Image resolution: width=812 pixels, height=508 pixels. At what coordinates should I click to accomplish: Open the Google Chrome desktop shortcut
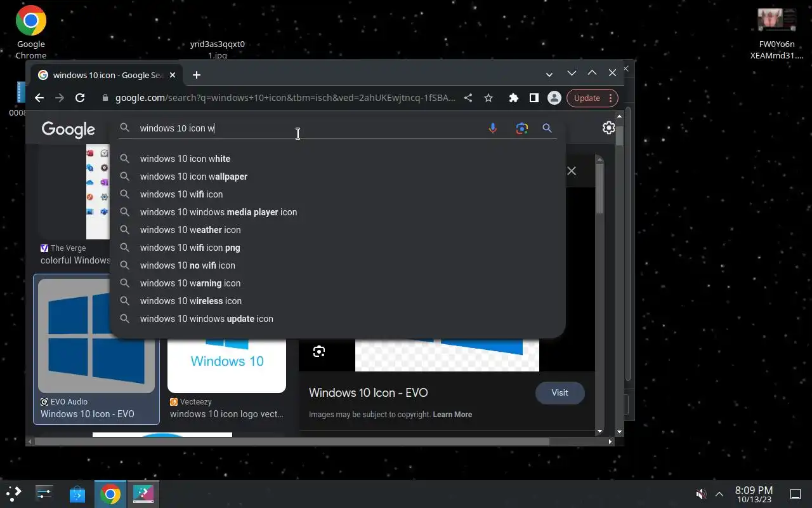pyautogui.click(x=30, y=32)
